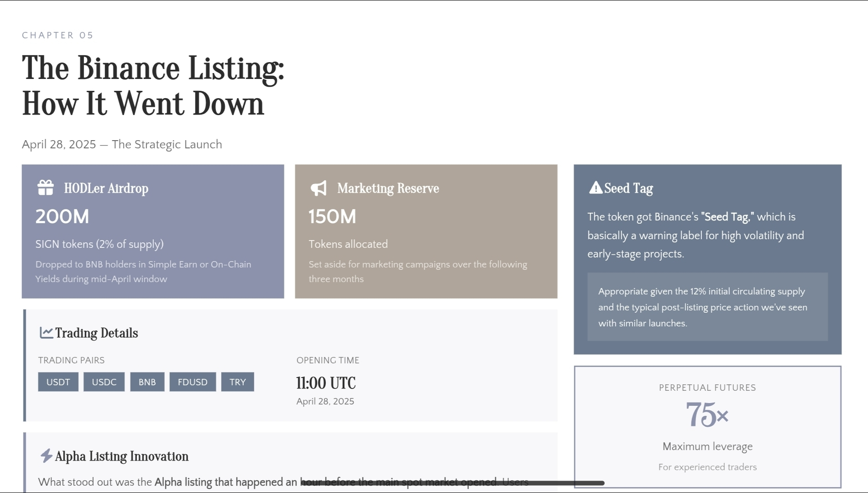
Task: Click the chart line icon beside Trading Details
Action: pyautogui.click(x=46, y=333)
